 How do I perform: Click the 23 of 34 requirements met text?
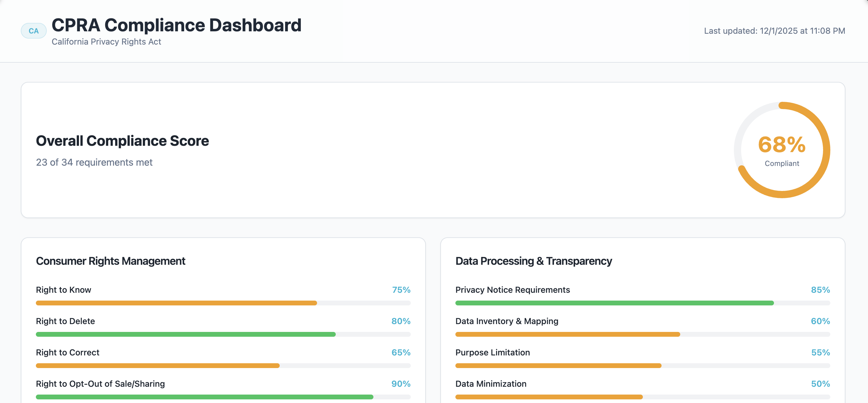94,162
